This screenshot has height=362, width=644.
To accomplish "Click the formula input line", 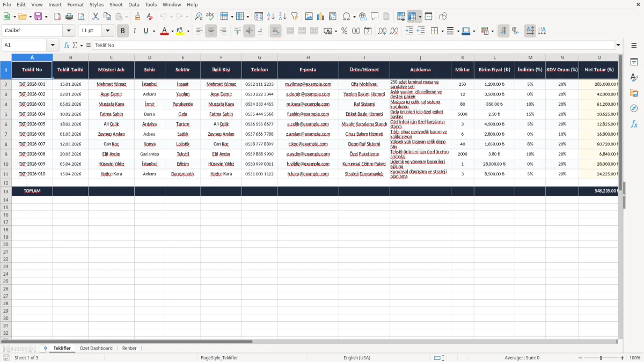I will 354,46.
